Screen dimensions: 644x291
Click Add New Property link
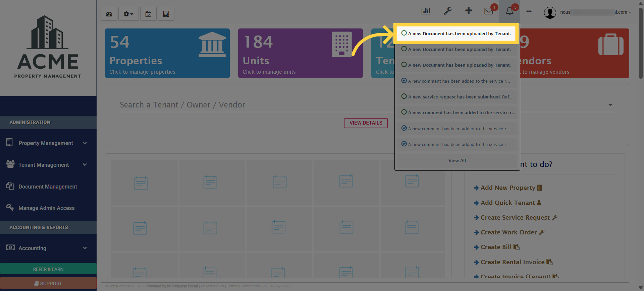pos(507,188)
